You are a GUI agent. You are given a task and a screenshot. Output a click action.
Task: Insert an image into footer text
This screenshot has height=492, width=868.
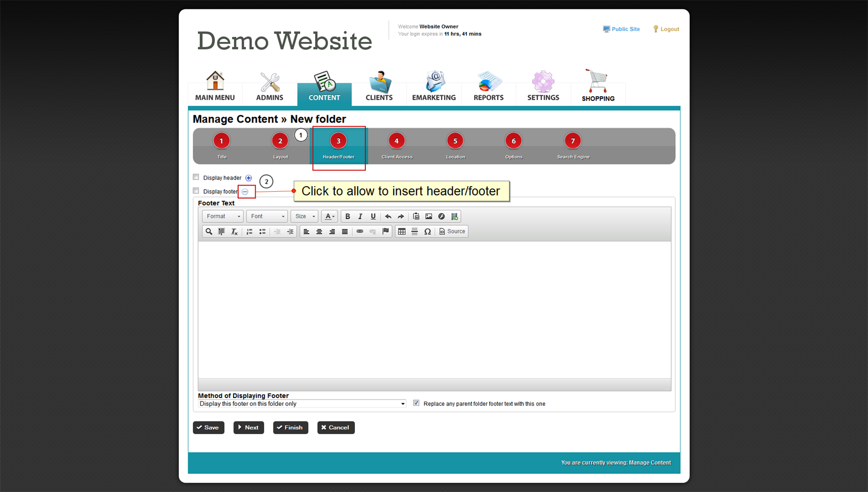[x=429, y=217]
